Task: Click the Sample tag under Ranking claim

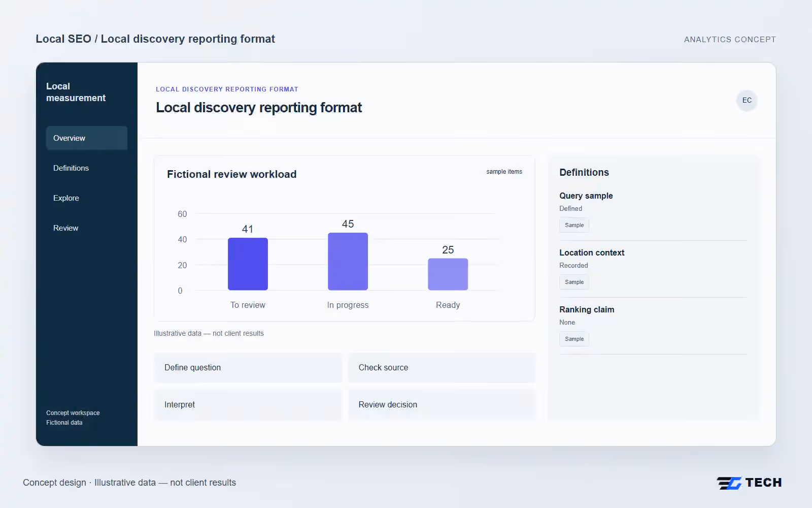Action: click(574, 339)
